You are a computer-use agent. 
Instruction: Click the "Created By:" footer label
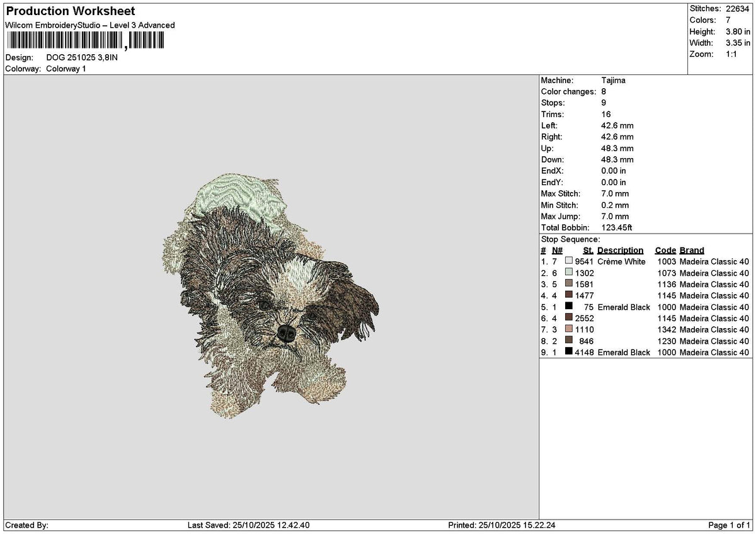tap(26, 525)
